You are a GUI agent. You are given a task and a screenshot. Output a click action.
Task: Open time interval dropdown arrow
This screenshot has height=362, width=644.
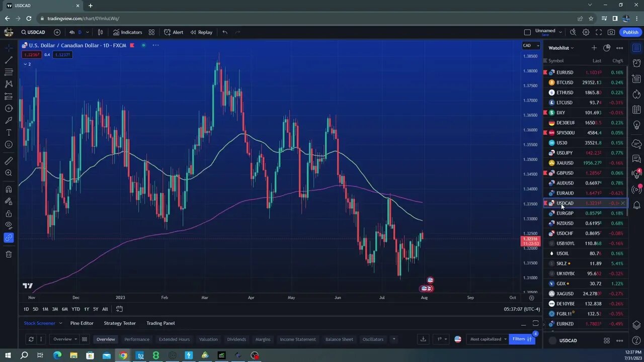(x=87, y=32)
